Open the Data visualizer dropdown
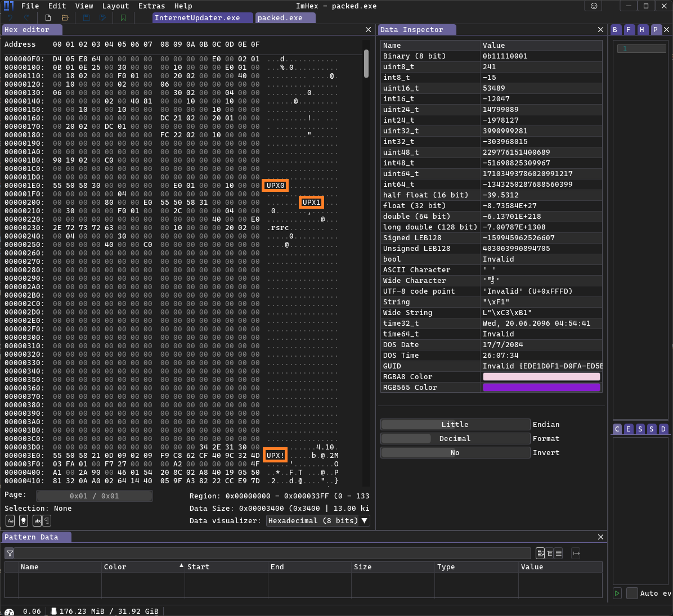Viewport: 673px width, 616px height. 318,521
